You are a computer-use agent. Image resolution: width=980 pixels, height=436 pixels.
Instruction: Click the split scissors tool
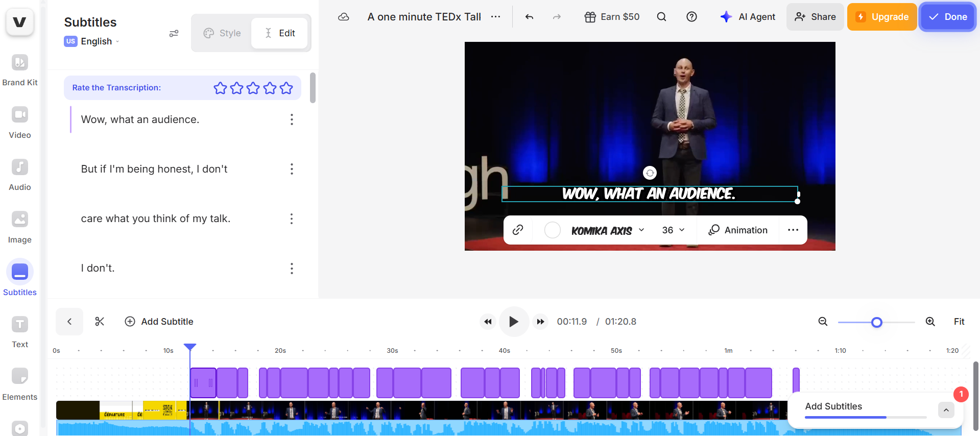tap(100, 322)
